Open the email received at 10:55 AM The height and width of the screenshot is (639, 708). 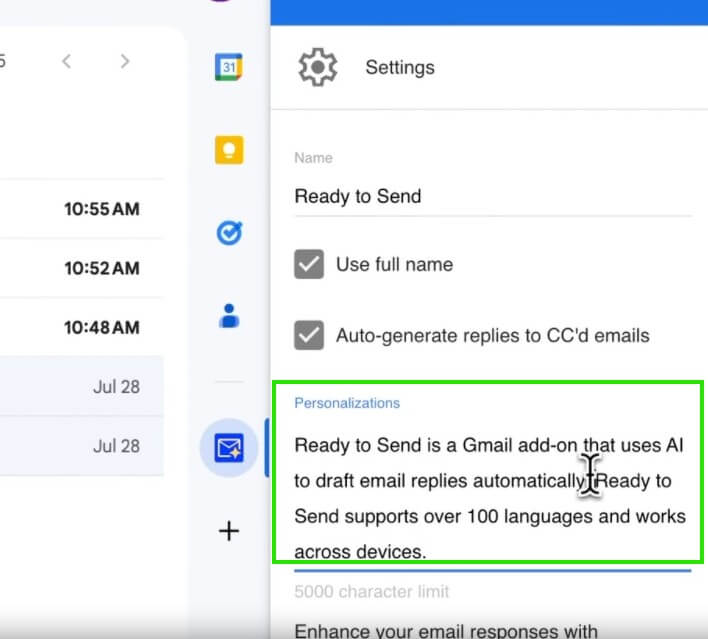coord(81,209)
